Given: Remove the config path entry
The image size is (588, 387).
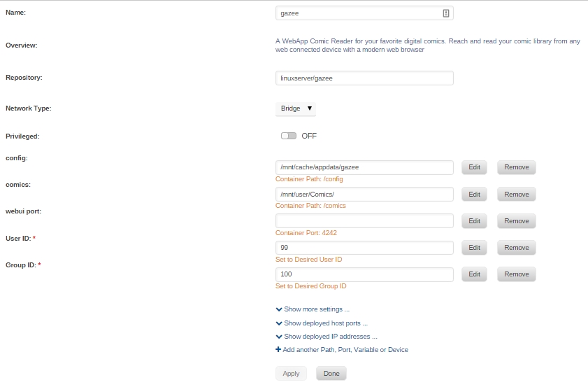Looking at the screenshot, I should [517, 167].
